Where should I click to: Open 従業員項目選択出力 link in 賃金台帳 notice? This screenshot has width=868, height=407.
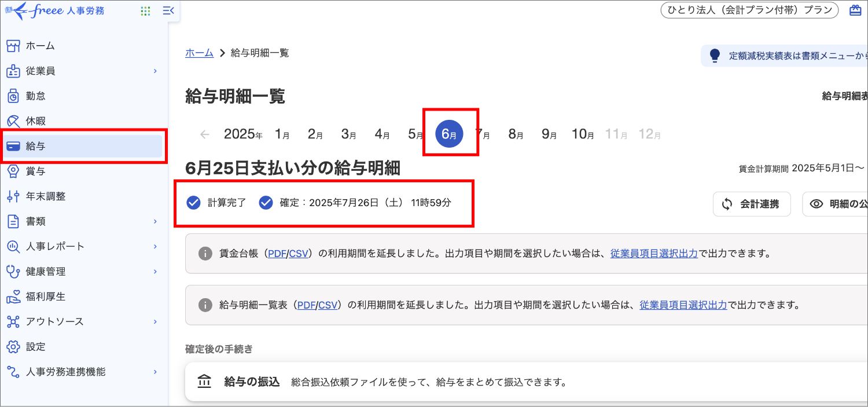[654, 254]
